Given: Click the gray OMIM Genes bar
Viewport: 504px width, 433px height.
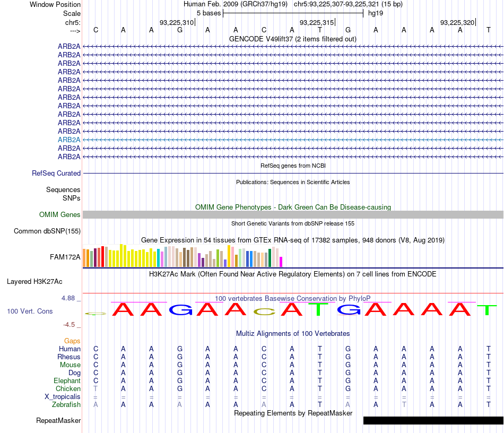Looking at the screenshot, I should (293, 215).
